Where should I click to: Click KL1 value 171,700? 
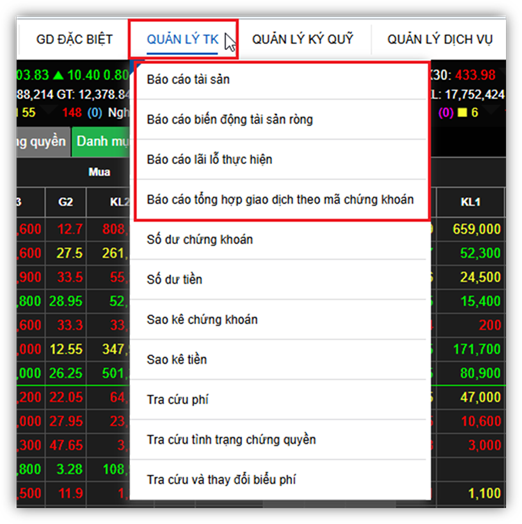(x=477, y=349)
